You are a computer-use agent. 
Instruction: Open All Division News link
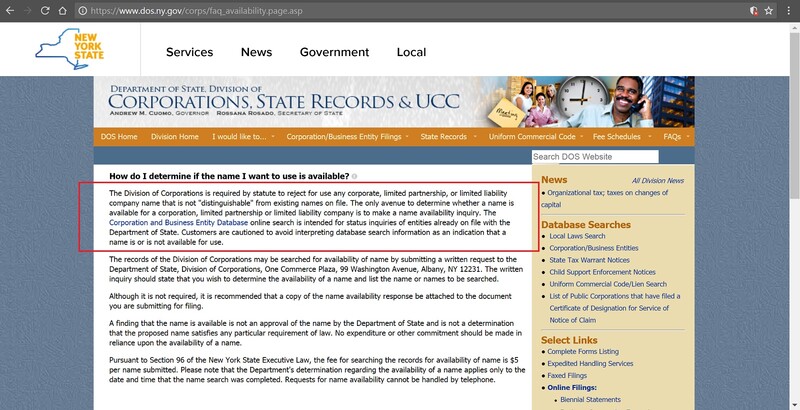(658, 181)
